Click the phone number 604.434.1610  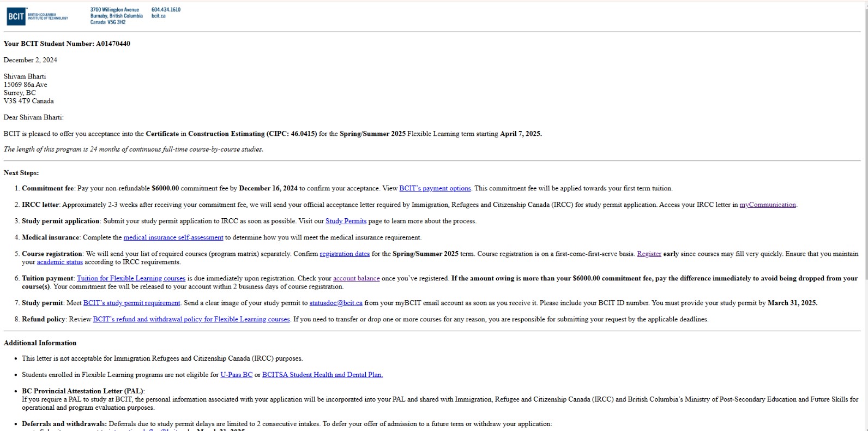(166, 10)
